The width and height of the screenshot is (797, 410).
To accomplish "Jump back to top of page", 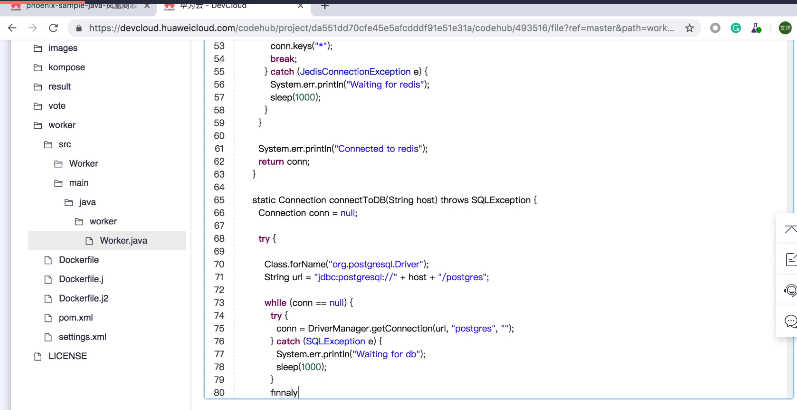I will pos(790,229).
